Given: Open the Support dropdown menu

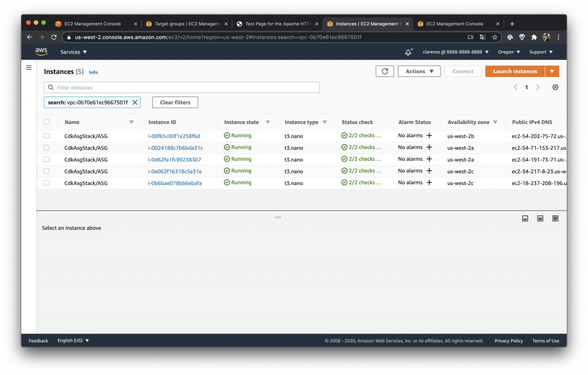Looking at the screenshot, I should [x=541, y=52].
